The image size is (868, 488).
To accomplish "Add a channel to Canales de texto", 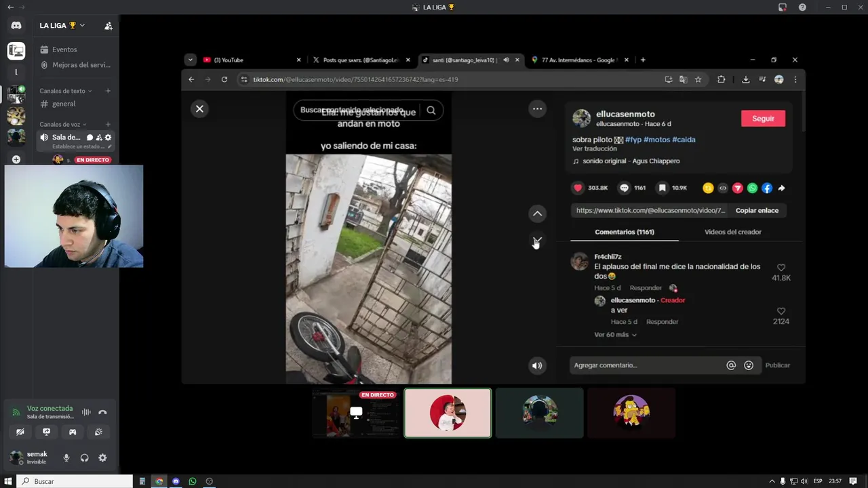I will [x=108, y=91].
